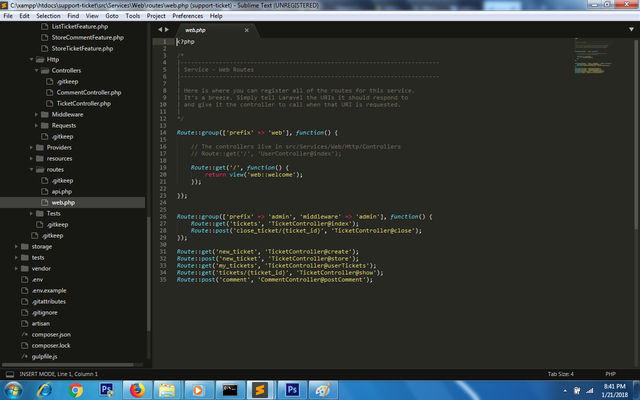
Task: Collapse the Http folder
Action: 31,60
